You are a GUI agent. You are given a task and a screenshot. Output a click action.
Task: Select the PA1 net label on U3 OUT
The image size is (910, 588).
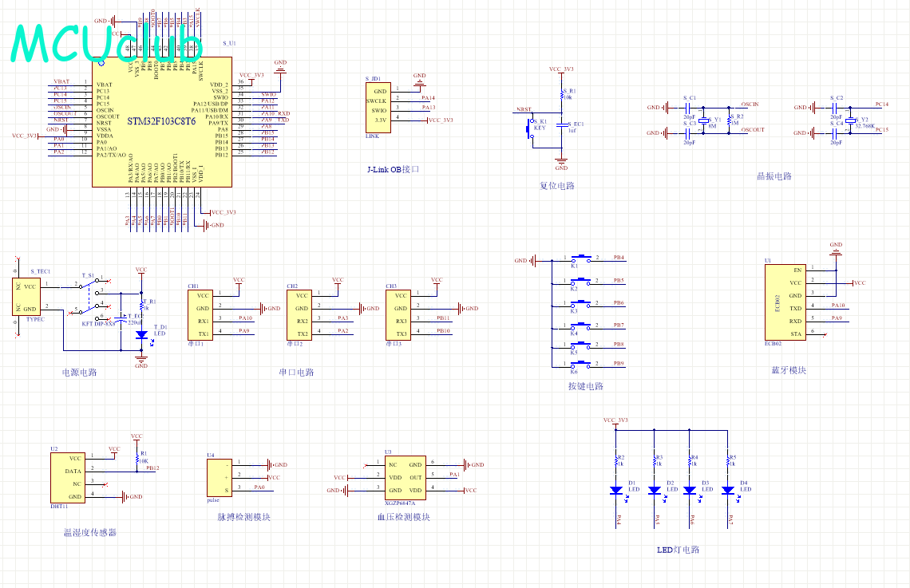pyautogui.click(x=454, y=475)
